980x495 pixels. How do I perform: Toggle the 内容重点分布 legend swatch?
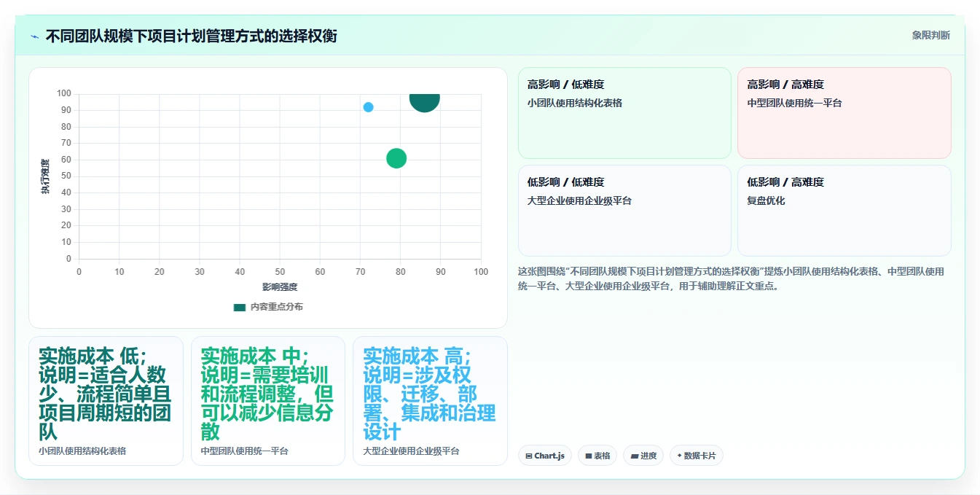tap(240, 307)
